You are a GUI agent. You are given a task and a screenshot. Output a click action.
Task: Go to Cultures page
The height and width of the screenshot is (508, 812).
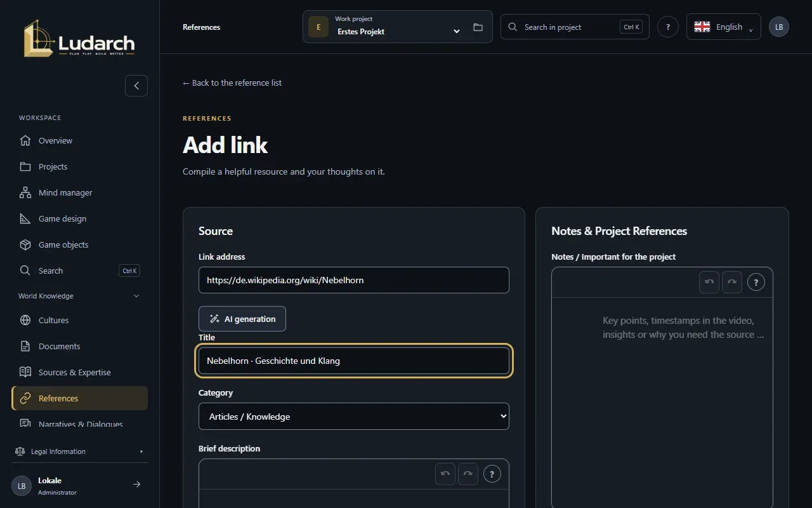[79, 320]
